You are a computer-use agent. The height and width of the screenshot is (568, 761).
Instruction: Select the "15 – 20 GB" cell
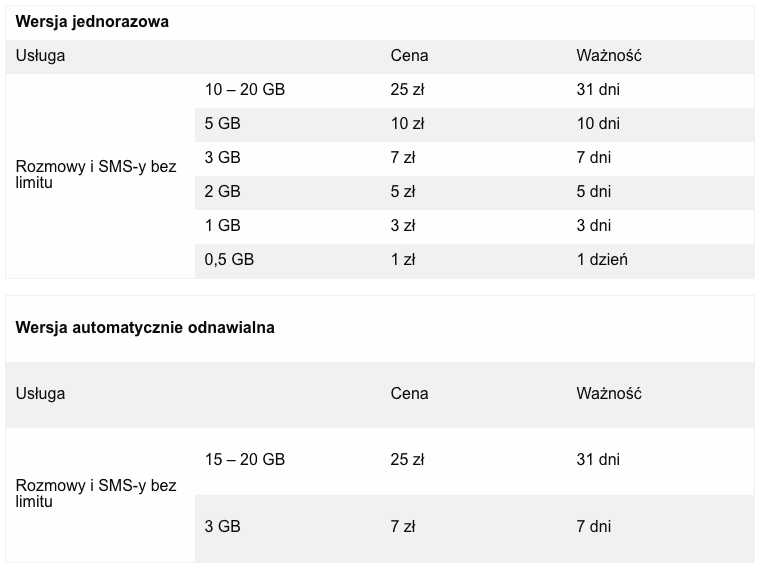point(245,460)
